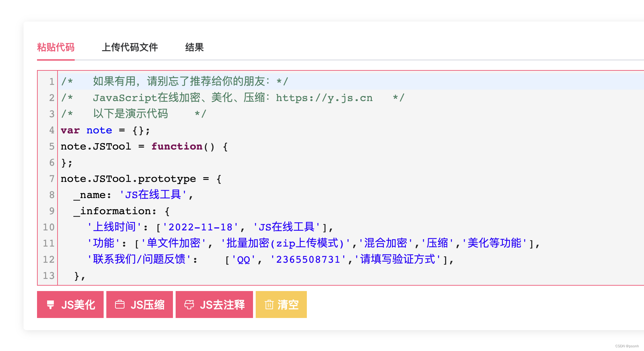The width and height of the screenshot is (644, 351).
Task: Click the JS去注释 button
Action: 214,305
